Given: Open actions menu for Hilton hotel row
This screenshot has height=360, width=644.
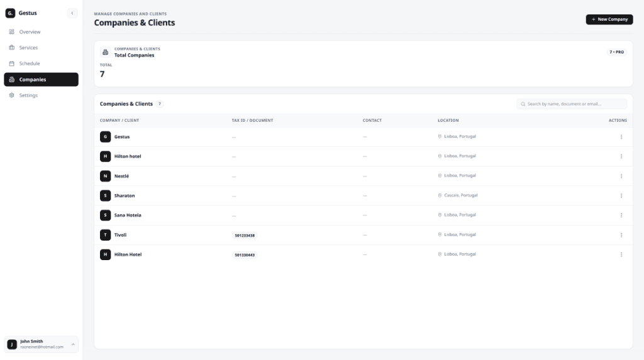Looking at the screenshot, I should tap(621, 156).
